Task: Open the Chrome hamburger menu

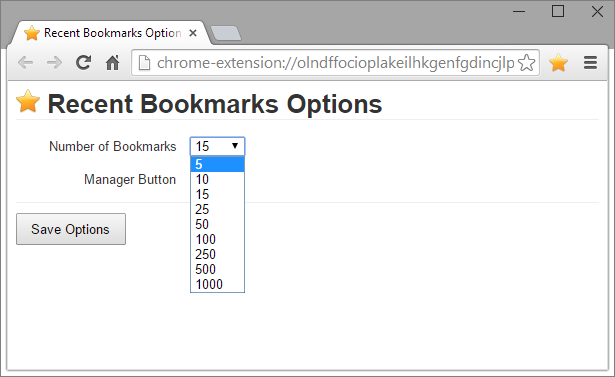Action: [590, 63]
